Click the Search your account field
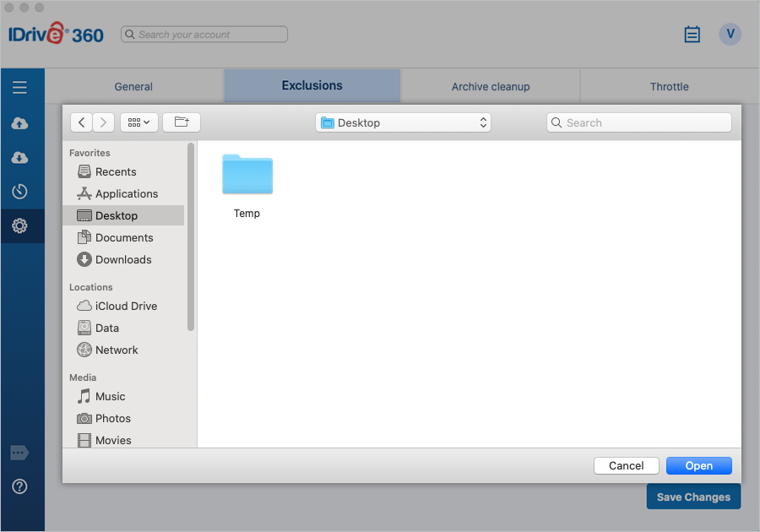 pos(204,35)
